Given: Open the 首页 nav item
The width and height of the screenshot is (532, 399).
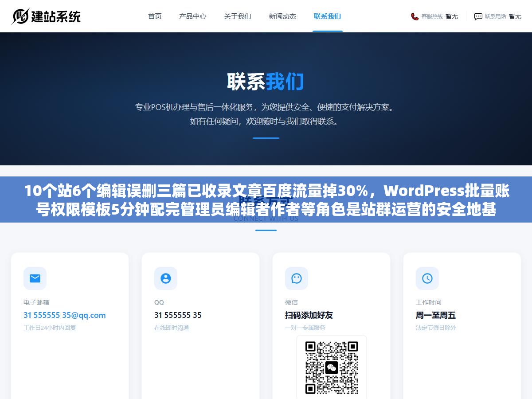Looking at the screenshot, I should pos(155,16).
